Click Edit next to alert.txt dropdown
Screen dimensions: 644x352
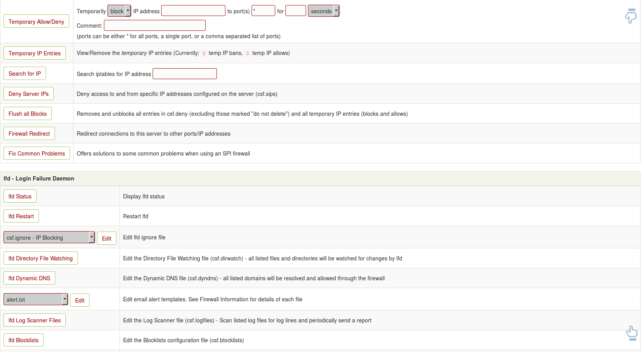(80, 301)
